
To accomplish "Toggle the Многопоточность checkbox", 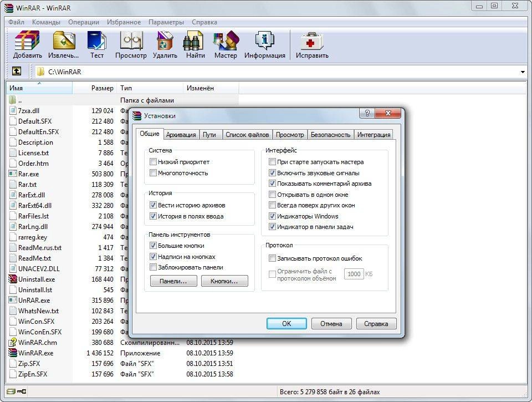I will pyautogui.click(x=153, y=173).
